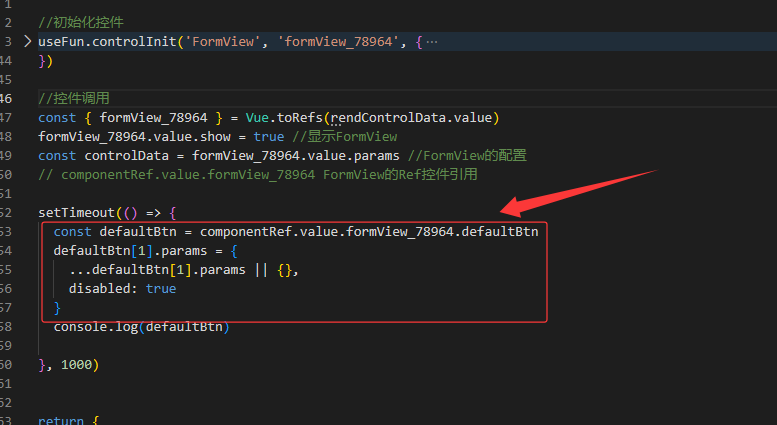Place cursor on 'disabled: true' line

[122, 289]
